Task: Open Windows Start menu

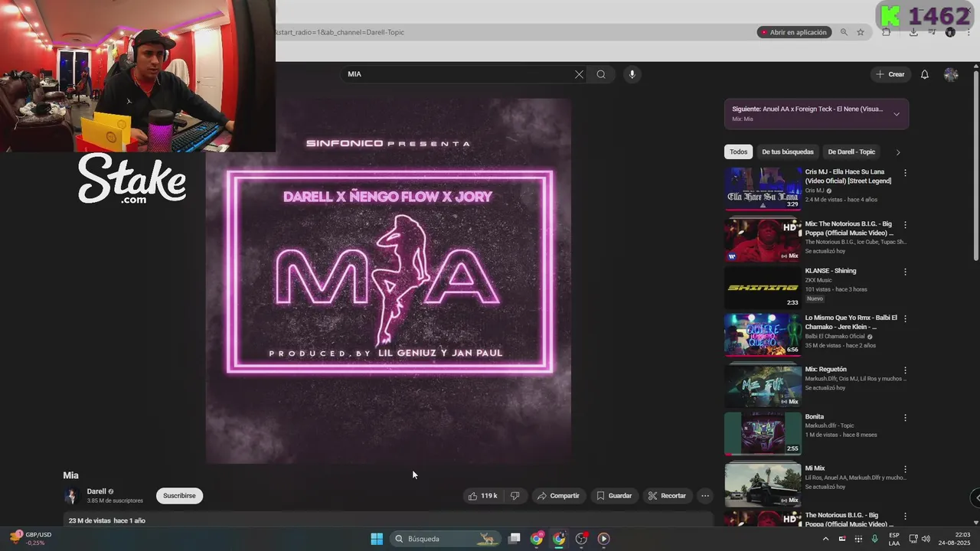Action: [x=377, y=539]
